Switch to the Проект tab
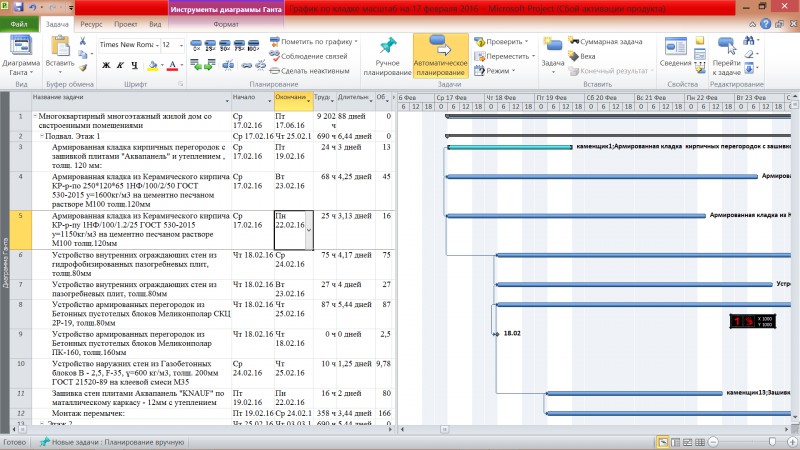 point(126,24)
